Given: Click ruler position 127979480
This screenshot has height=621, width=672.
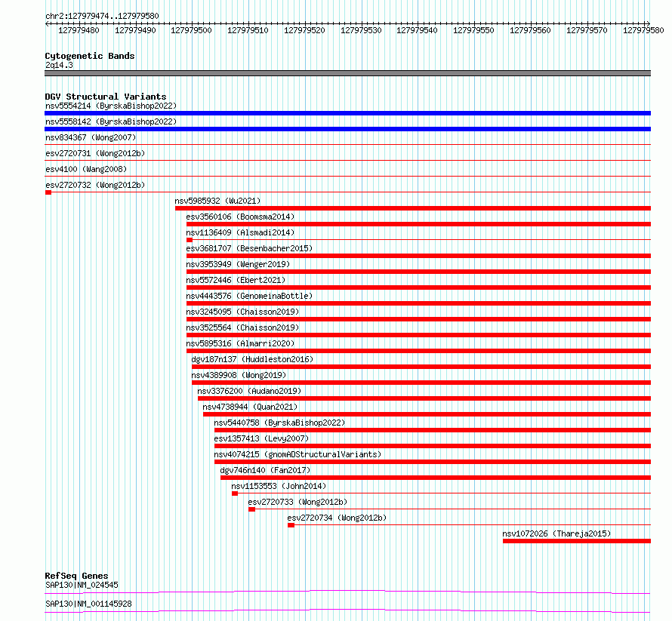Looking at the screenshot, I should click(x=79, y=30).
